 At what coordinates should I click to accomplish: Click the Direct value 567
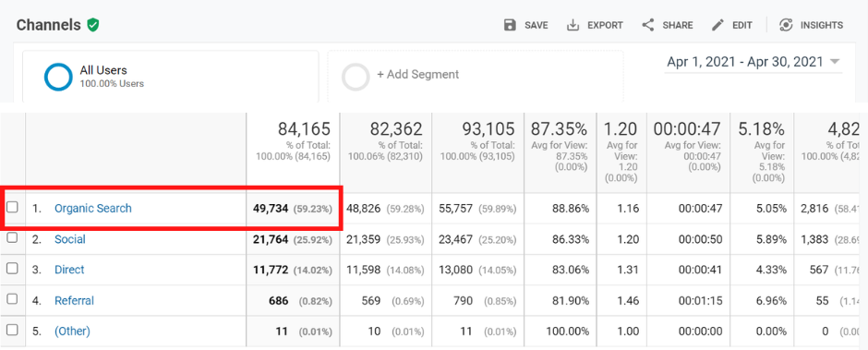click(x=819, y=270)
